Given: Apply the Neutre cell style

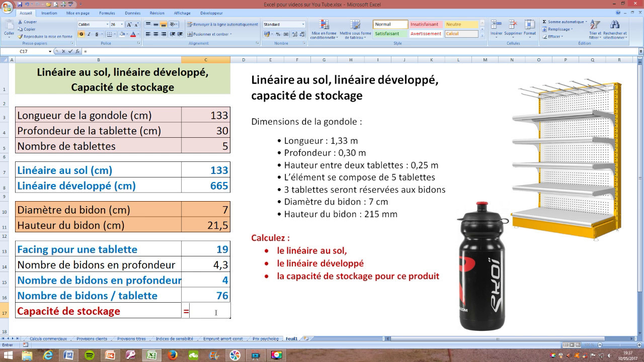Looking at the screenshot, I should point(461,24).
